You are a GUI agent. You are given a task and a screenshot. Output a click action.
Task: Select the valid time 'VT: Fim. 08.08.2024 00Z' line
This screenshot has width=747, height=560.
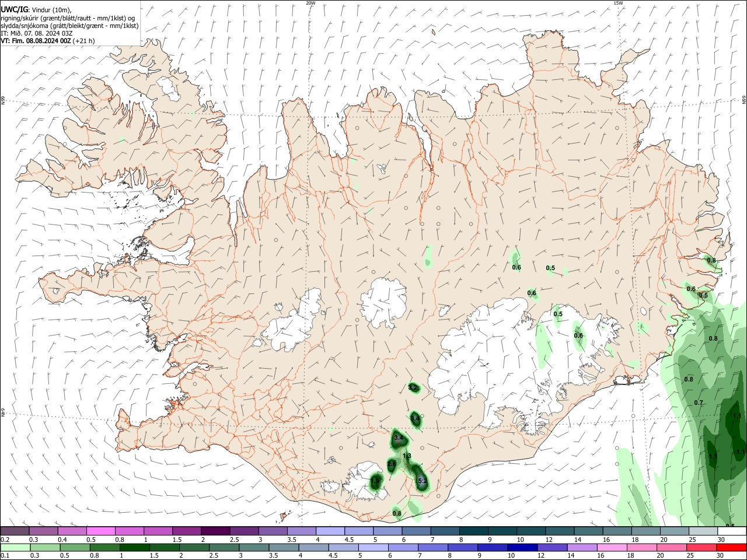click(x=36, y=41)
